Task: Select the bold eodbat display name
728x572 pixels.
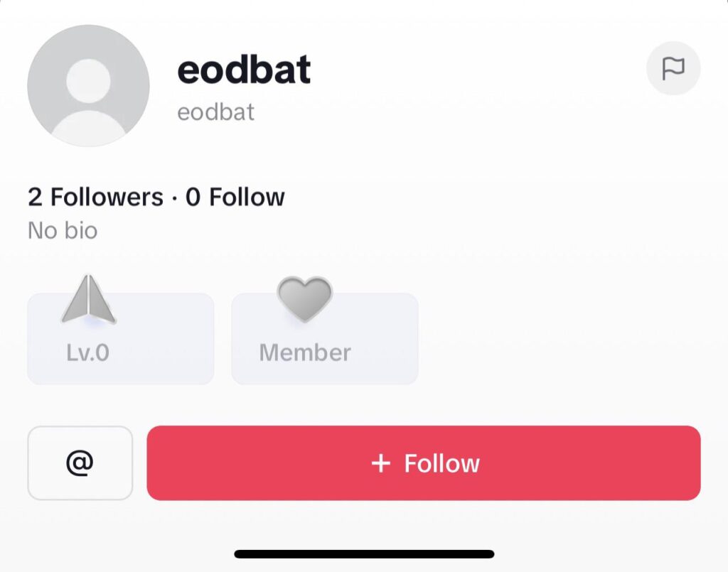Action: tap(244, 70)
